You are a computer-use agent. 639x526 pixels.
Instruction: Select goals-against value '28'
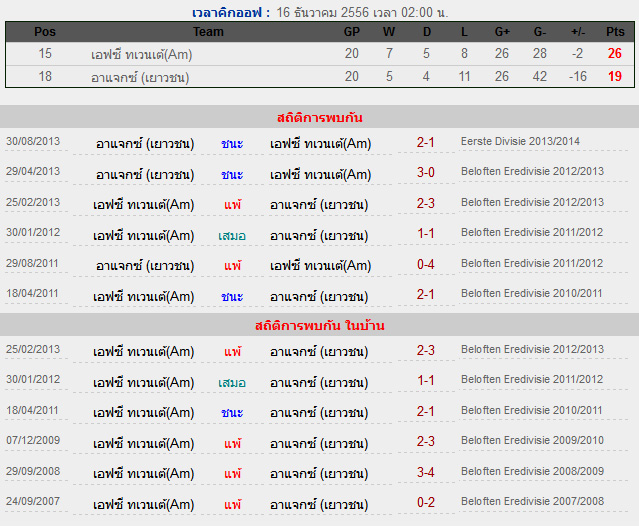click(x=540, y=53)
